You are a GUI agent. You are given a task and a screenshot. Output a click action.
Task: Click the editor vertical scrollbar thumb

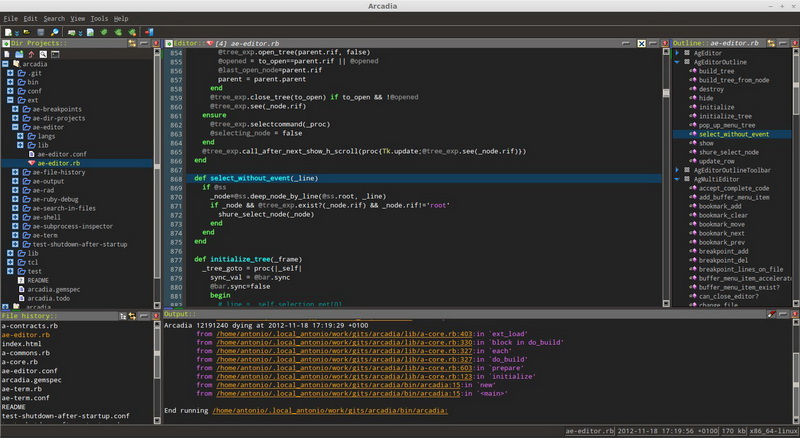[x=666, y=93]
